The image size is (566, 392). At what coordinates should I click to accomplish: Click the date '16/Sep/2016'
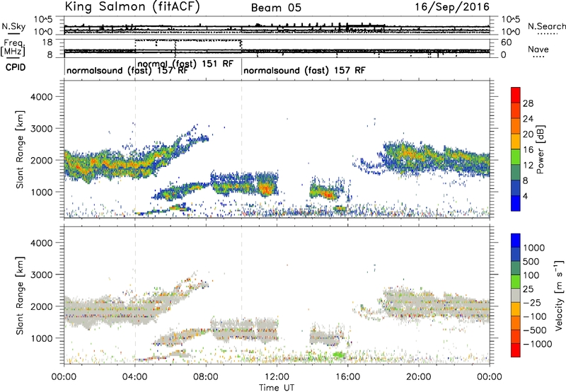(x=452, y=7)
